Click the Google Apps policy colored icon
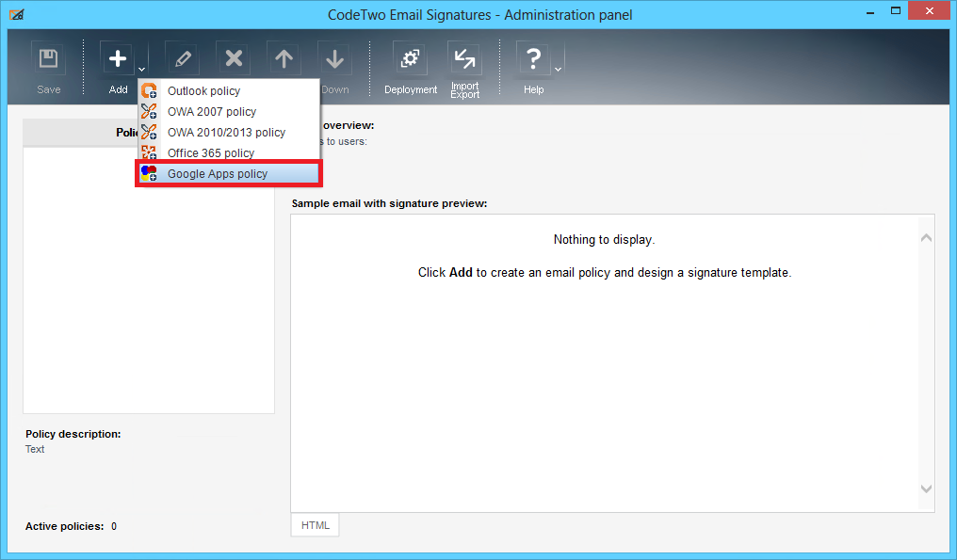957x560 pixels. 149,174
